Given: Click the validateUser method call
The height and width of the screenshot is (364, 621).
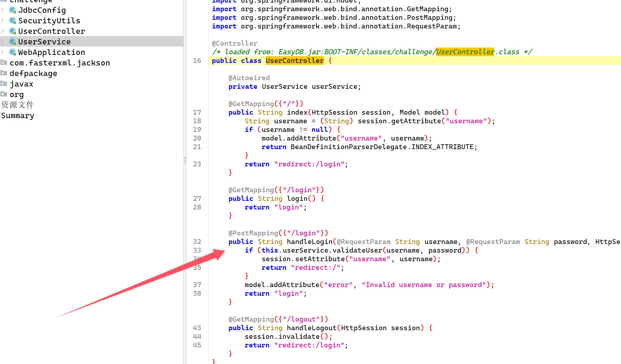Looking at the screenshot, I should click(x=357, y=250).
